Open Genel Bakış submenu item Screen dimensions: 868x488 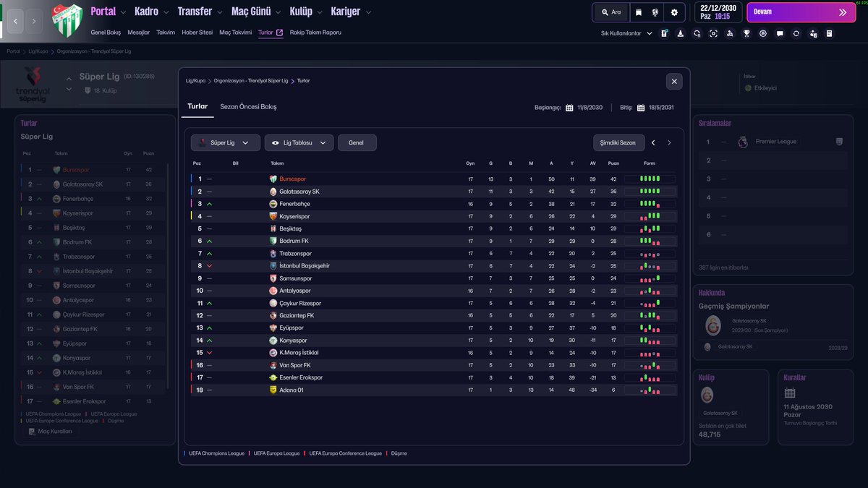[106, 33]
